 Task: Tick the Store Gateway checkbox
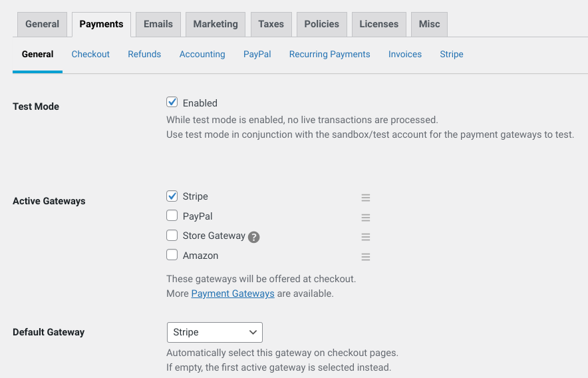coord(172,236)
